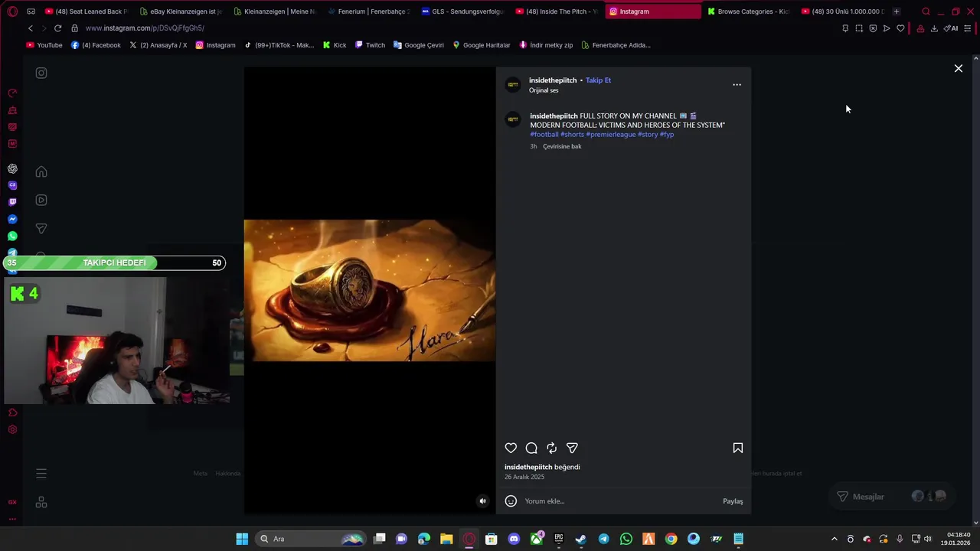Like the post with heart icon
The image size is (980, 551).
pos(511,448)
